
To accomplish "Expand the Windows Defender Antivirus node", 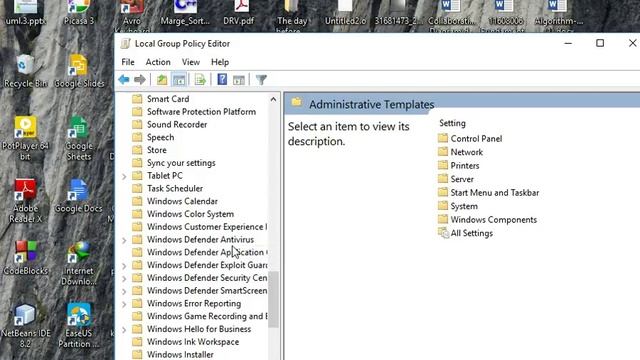I will pos(124,240).
